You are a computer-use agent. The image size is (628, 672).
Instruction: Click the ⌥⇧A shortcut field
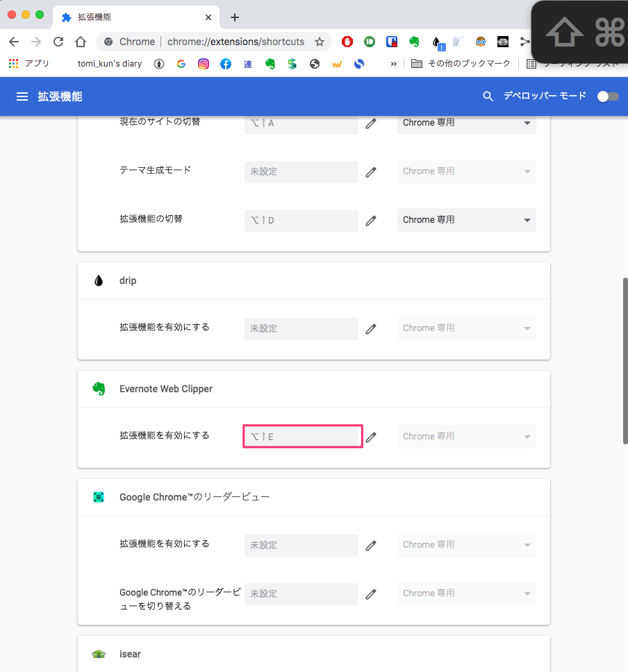coord(301,124)
